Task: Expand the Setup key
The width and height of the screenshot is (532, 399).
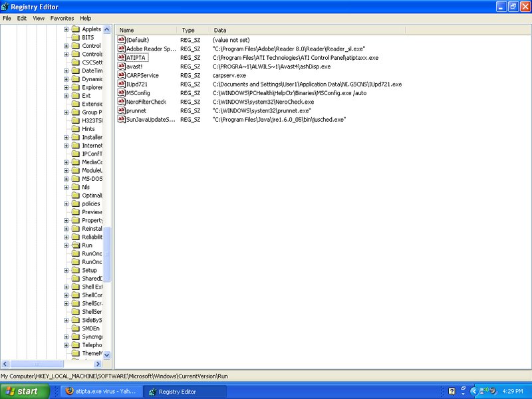Action: point(66,270)
